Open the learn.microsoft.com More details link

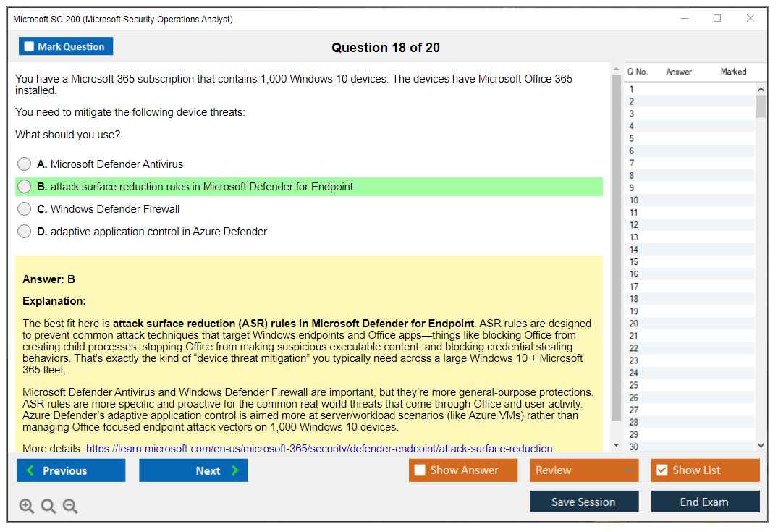click(x=319, y=449)
